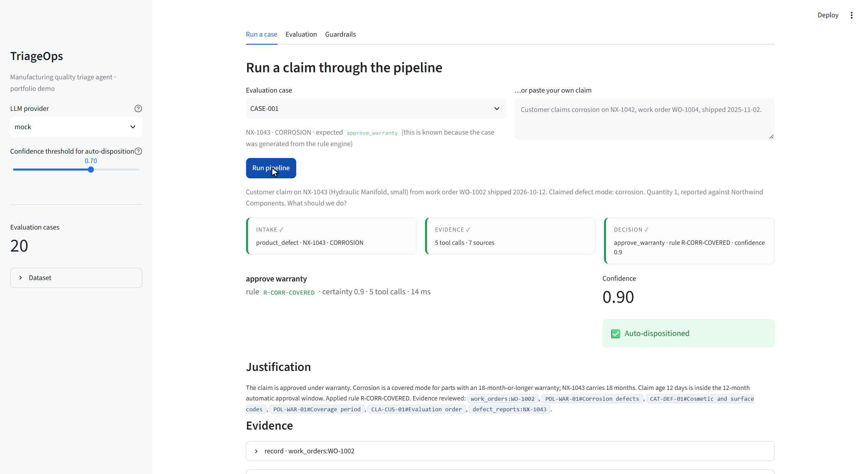This screenshot has width=868, height=474.
Task: Click the DECISION status card
Action: point(689,241)
